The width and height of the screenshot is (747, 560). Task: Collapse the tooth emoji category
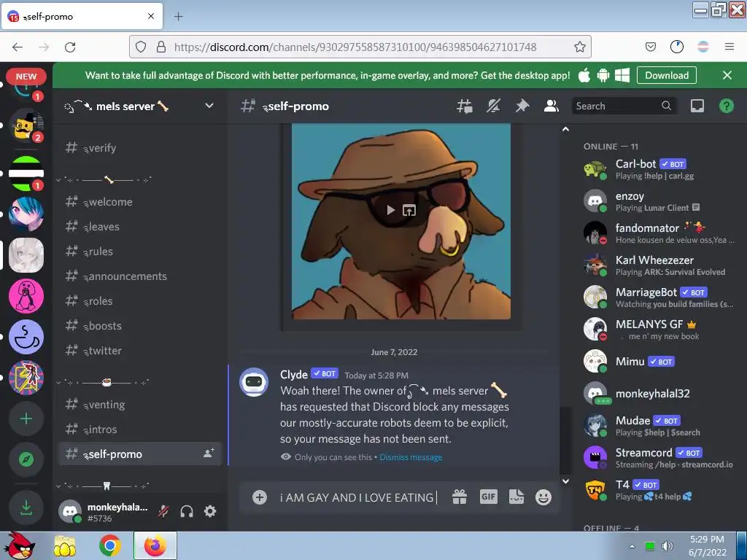(x=103, y=486)
